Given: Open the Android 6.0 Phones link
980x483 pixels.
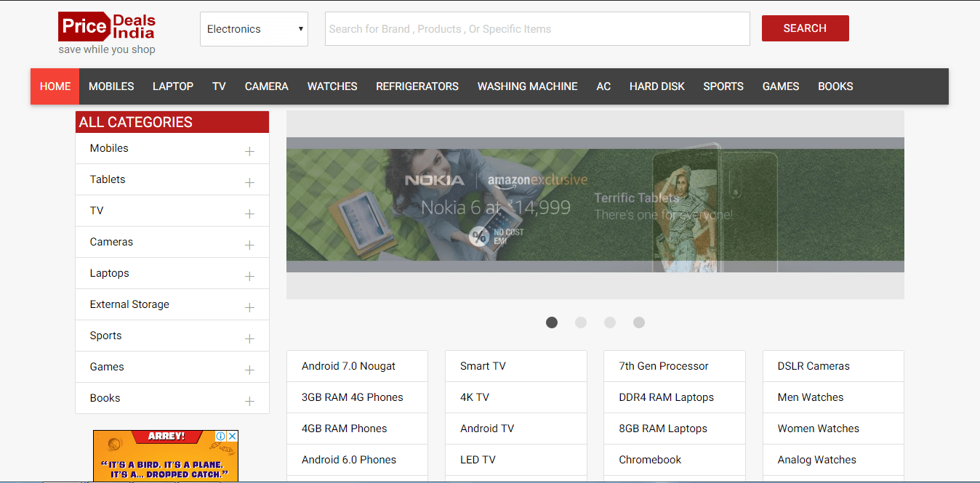Looking at the screenshot, I should click(349, 460).
